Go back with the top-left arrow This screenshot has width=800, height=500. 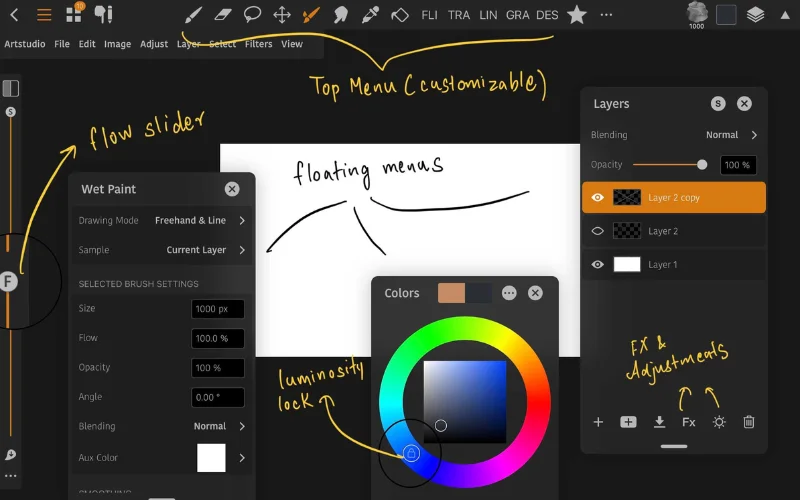[14, 15]
